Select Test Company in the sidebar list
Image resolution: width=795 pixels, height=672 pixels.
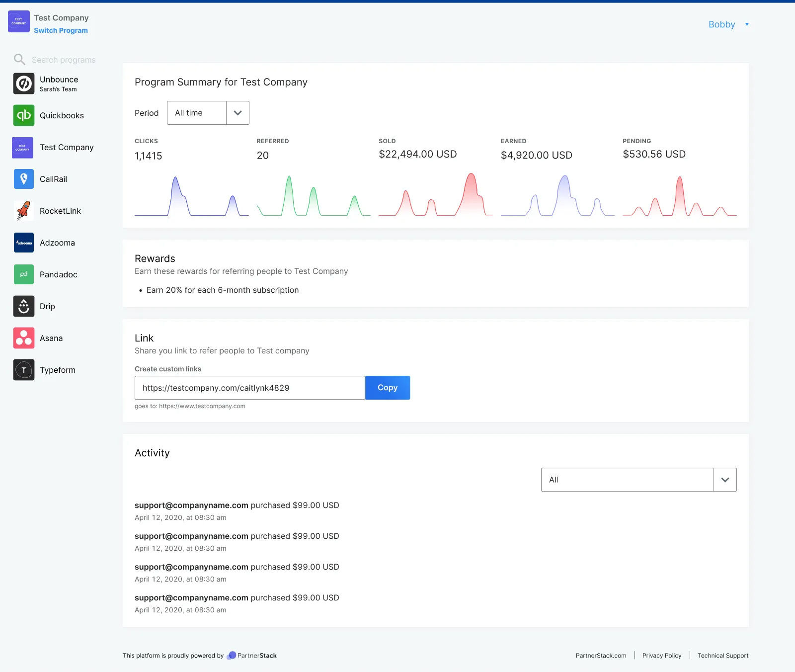click(67, 147)
